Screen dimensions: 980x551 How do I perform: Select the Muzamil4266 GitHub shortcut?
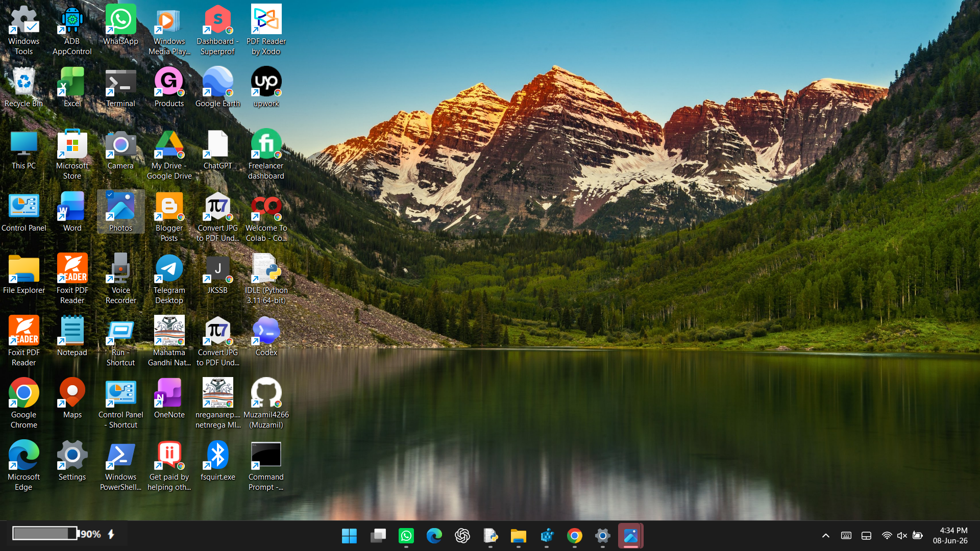266,404
